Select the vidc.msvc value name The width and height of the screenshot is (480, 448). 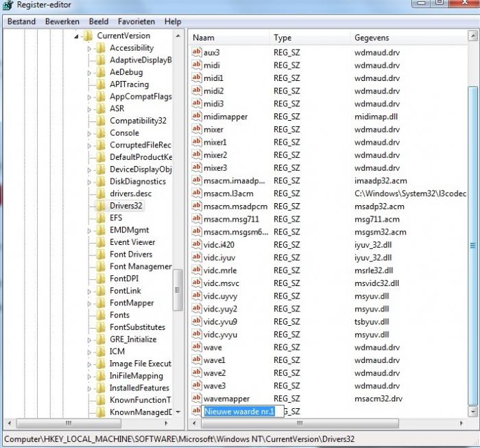pyautogui.click(x=221, y=283)
